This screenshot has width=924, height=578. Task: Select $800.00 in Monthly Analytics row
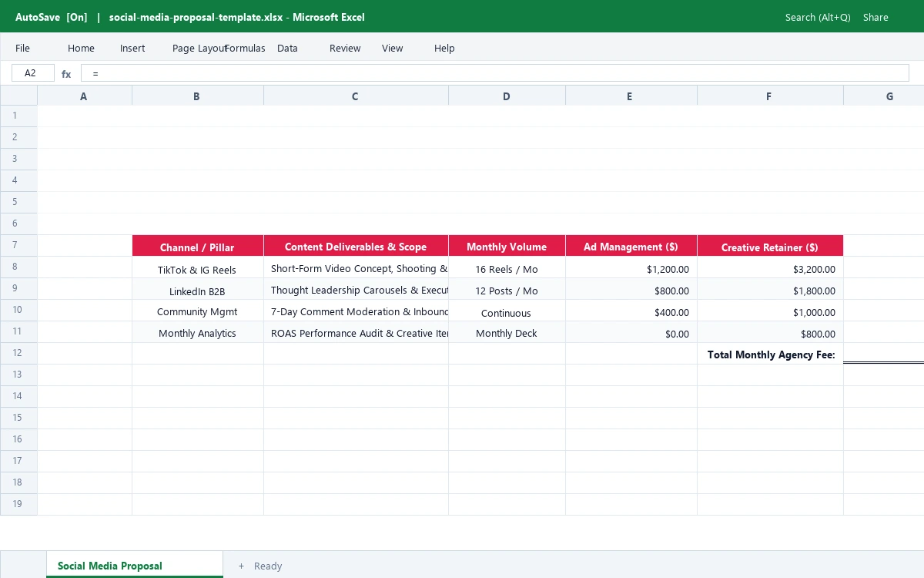coord(771,332)
